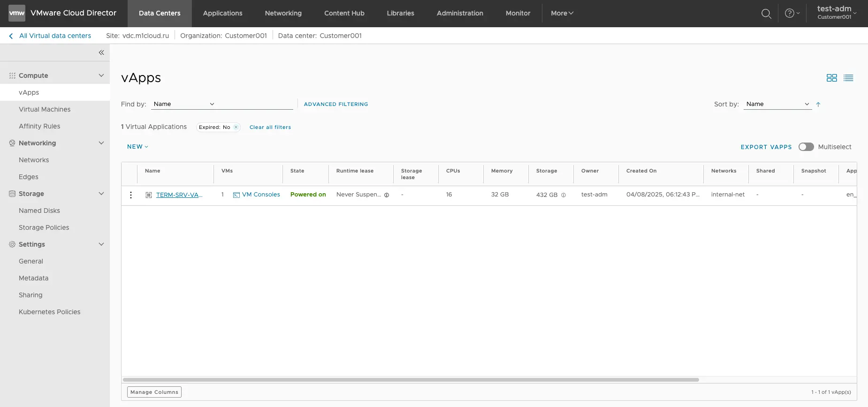Viewport: 868px width, 407px height.
Task: Go to the Networking top tab
Action: coord(283,13)
